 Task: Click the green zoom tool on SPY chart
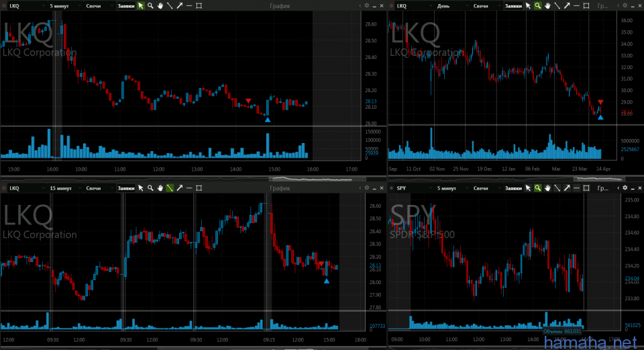click(537, 188)
